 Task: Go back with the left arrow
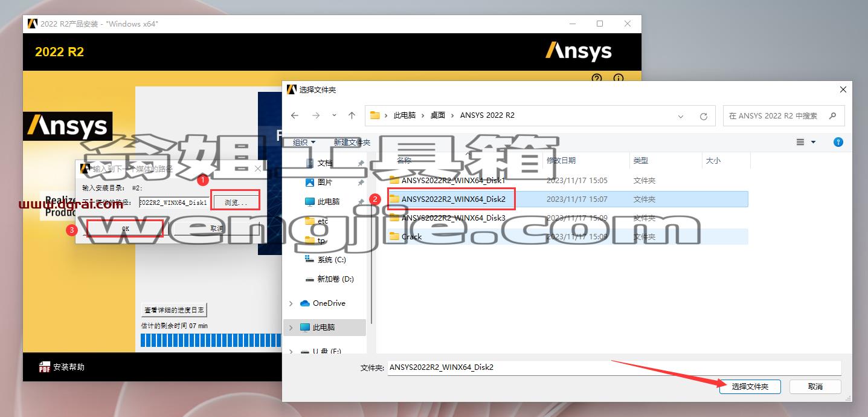295,115
